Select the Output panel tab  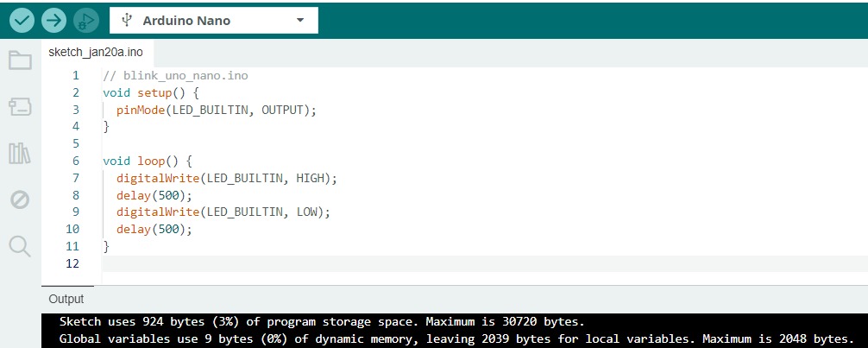click(x=66, y=300)
